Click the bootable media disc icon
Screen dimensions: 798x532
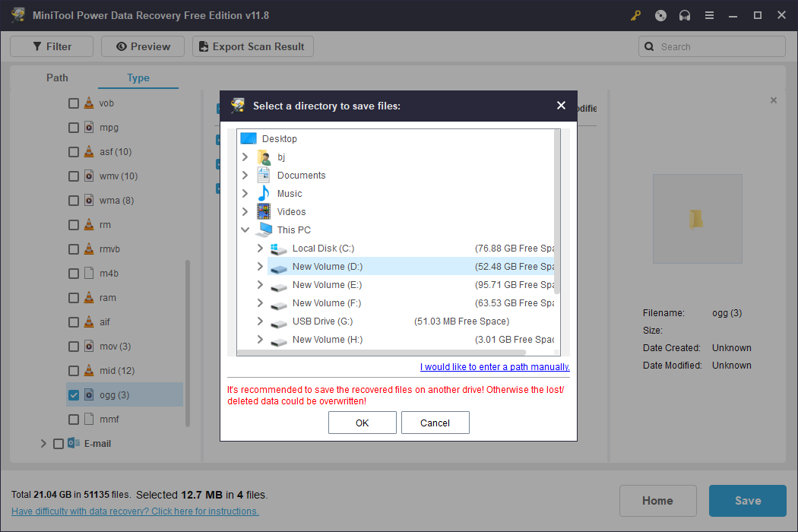click(660, 15)
